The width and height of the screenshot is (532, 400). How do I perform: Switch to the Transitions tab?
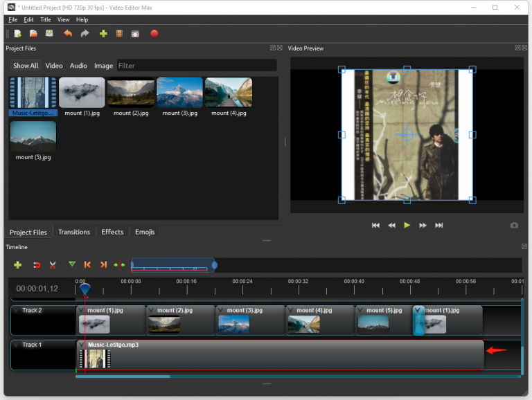[74, 232]
